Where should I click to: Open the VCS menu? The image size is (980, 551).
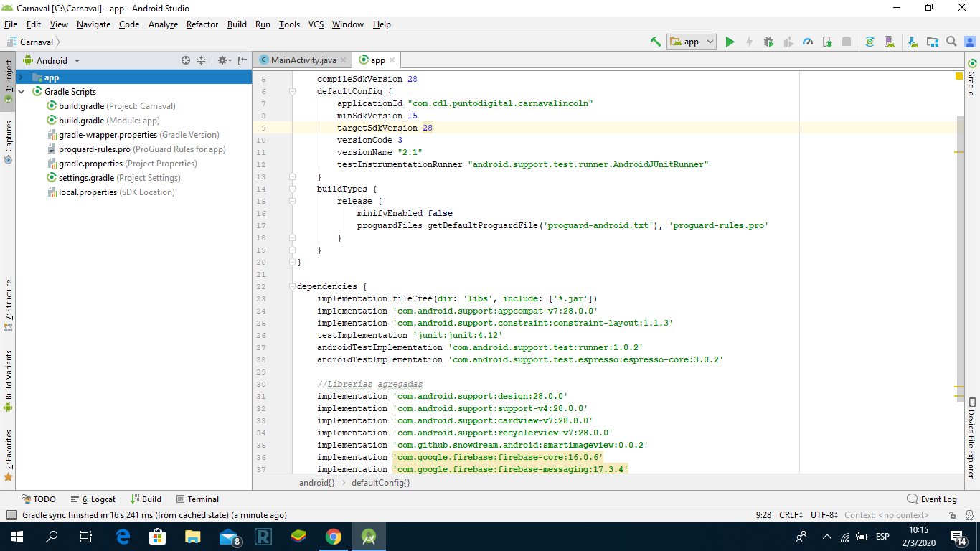(316, 24)
